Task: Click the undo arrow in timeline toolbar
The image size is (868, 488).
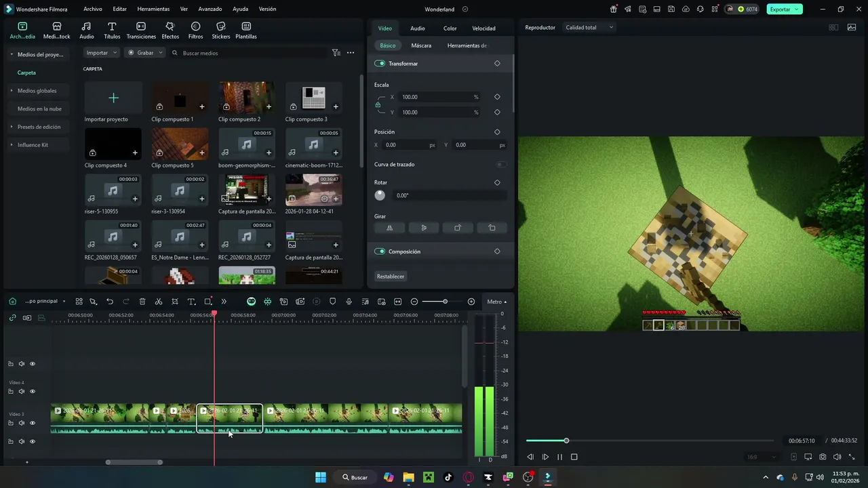Action: coord(110,302)
